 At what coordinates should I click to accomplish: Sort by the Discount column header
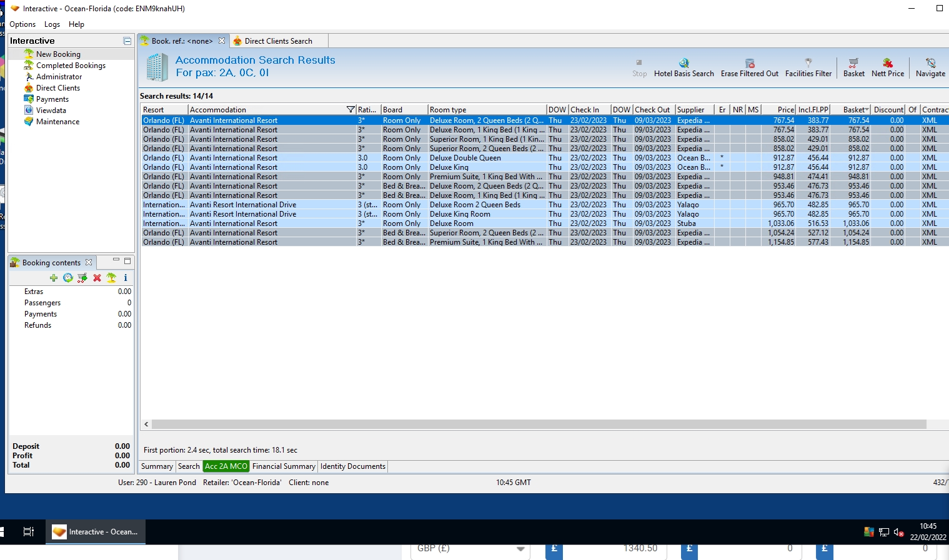tap(888, 110)
